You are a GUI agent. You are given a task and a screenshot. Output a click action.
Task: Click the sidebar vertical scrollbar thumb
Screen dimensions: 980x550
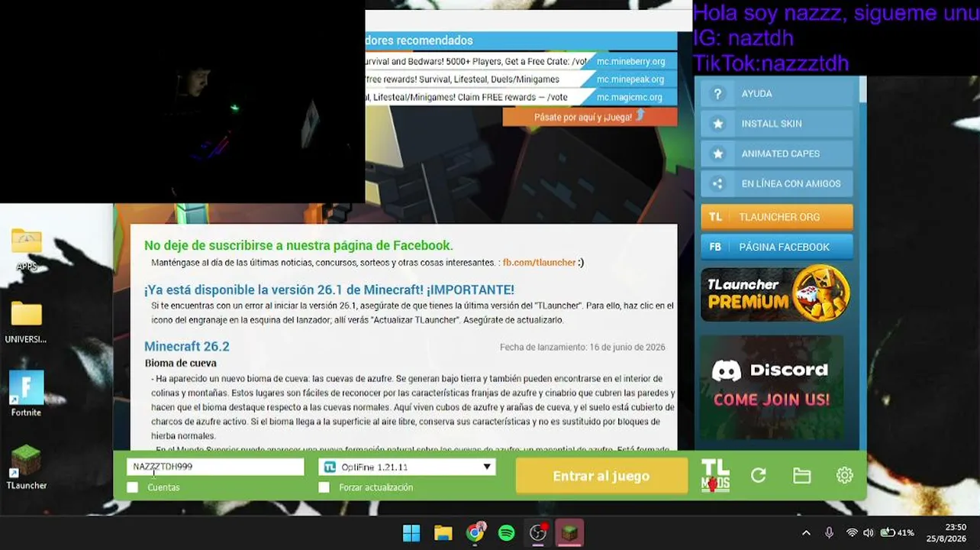tap(862, 89)
